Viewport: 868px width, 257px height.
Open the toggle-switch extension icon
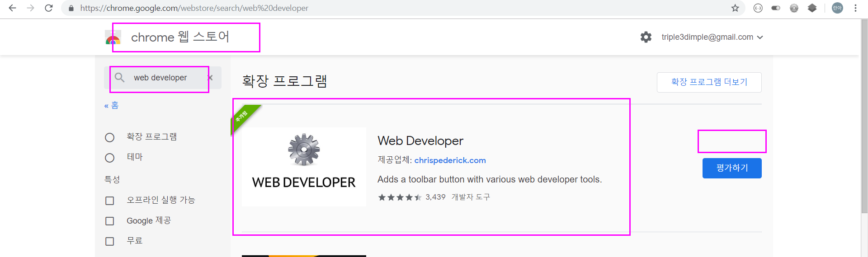(776, 8)
